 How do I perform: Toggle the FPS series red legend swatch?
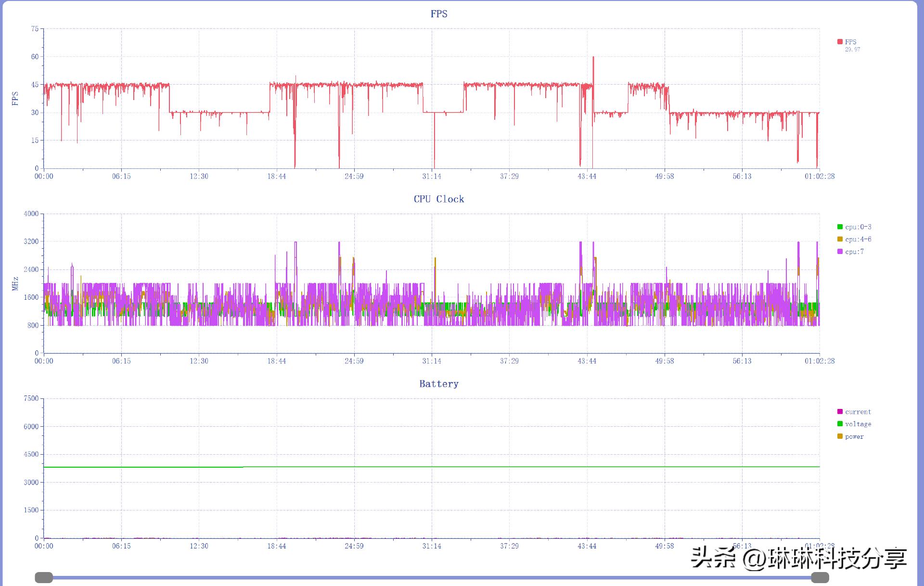click(x=840, y=42)
